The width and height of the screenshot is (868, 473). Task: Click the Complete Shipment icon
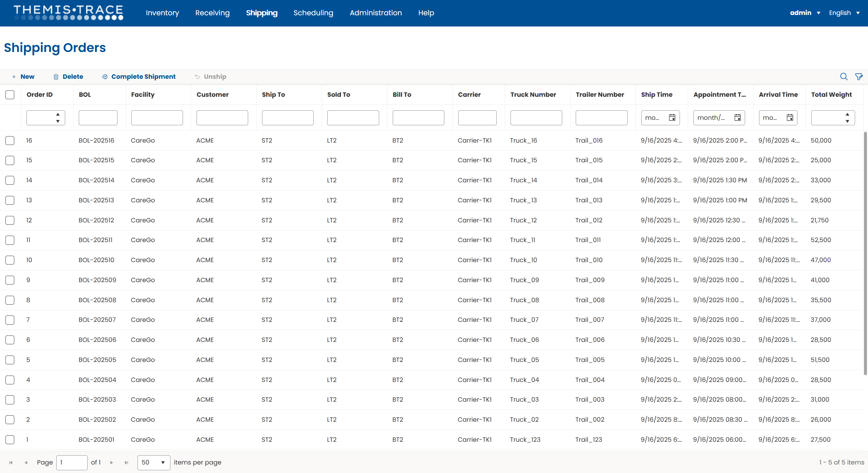pos(104,76)
